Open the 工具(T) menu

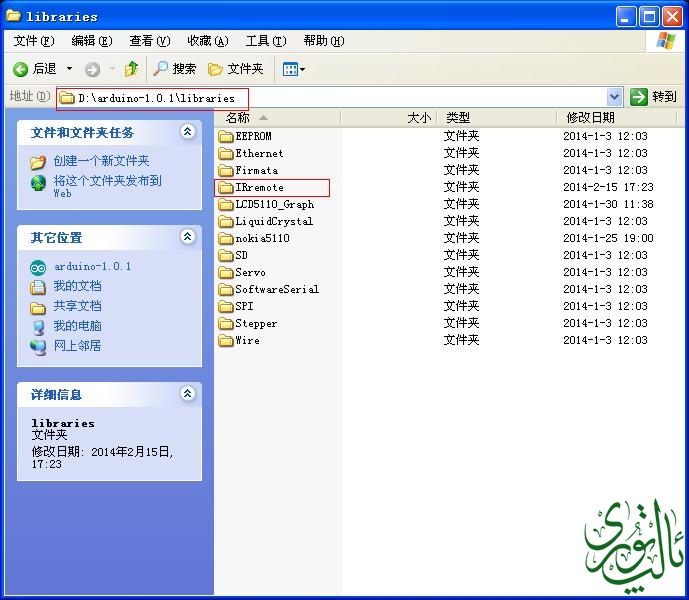click(266, 41)
